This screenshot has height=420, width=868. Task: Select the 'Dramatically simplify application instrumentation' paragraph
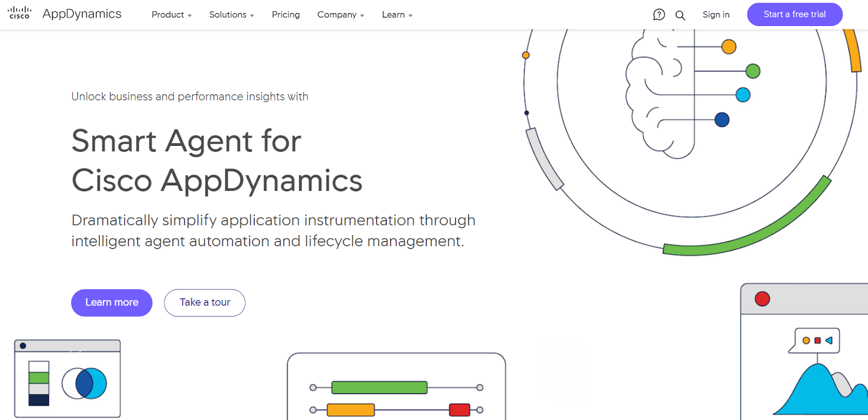click(x=273, y=230)
